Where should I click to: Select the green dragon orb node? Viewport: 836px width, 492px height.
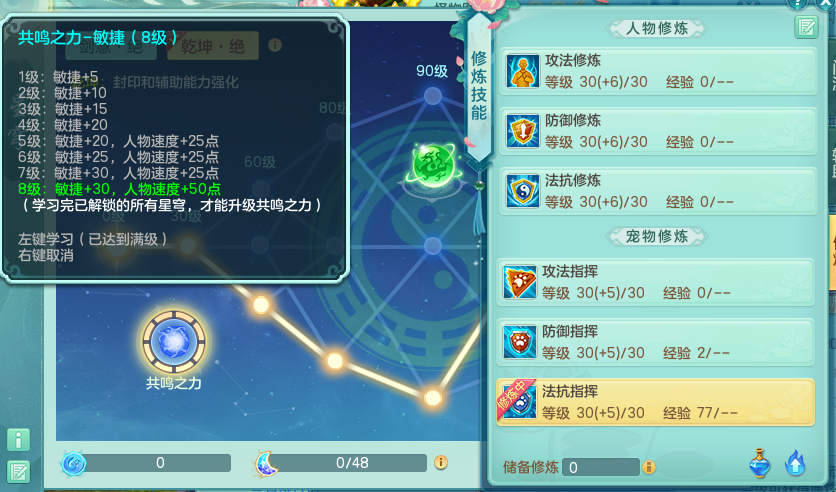(433, 165)
